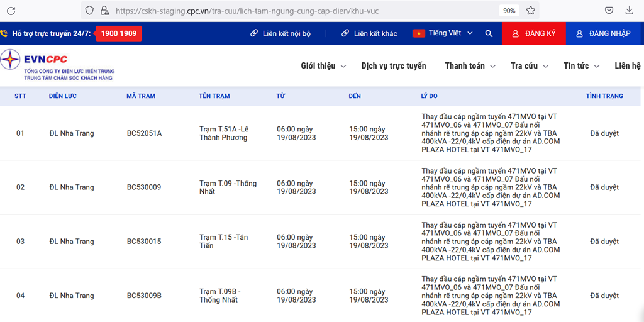Click the 90% zoom level indicator

click(509, 11)
